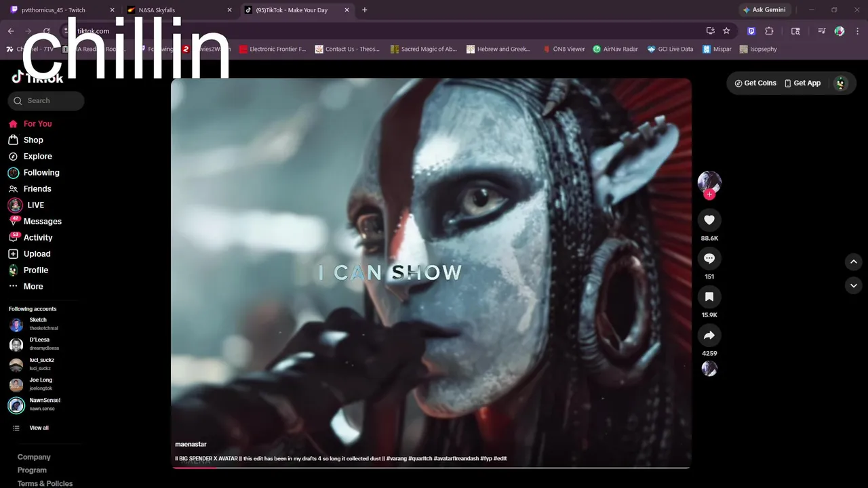Follow the creator with the red plus badge

(x=709, y=195)
